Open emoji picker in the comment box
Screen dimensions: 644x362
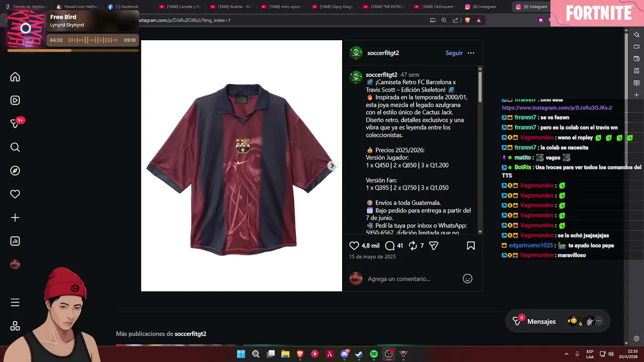click(467, 279)
